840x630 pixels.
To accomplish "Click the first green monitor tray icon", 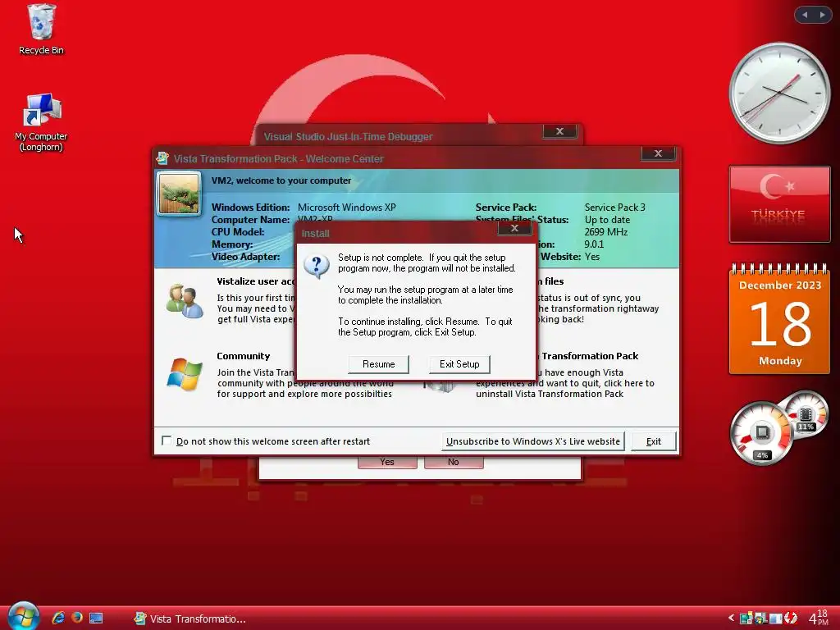I will tap(746, 619).
